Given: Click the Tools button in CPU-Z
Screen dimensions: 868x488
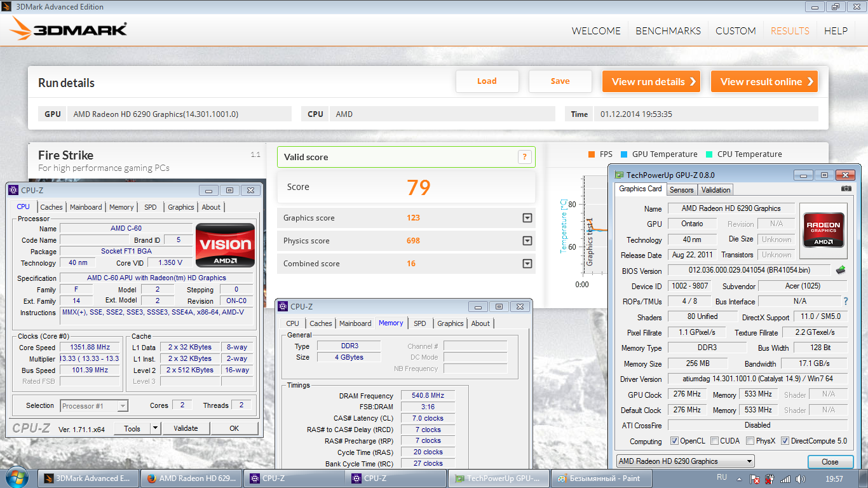Looking at the screenshot, I should pyautogui.click(x=132, y=428).
